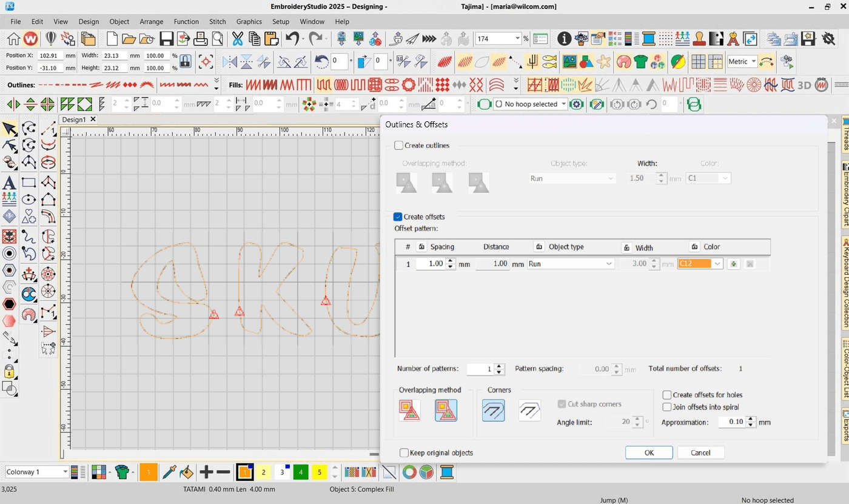Click the OK button

649,452
